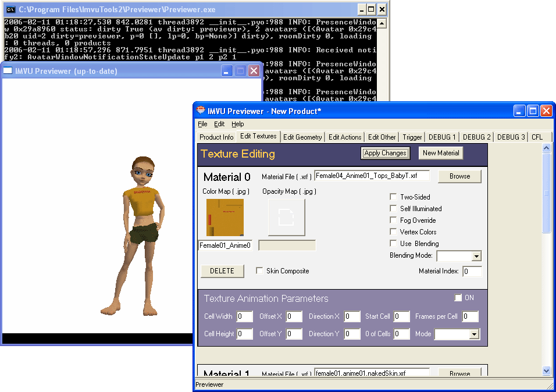Turn ON texture animation checkbox

[x=458, y=298]
